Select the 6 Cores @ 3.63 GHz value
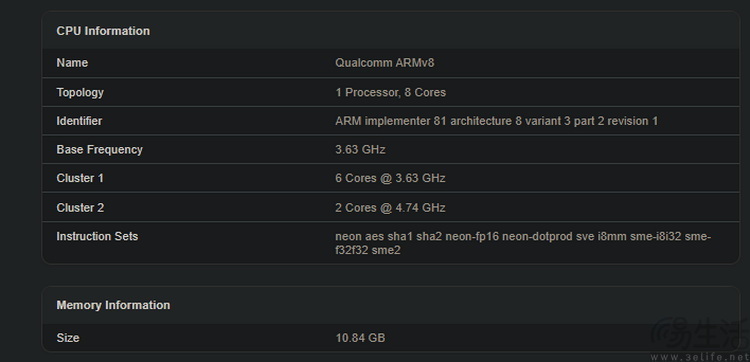 [x=390, y=178]
